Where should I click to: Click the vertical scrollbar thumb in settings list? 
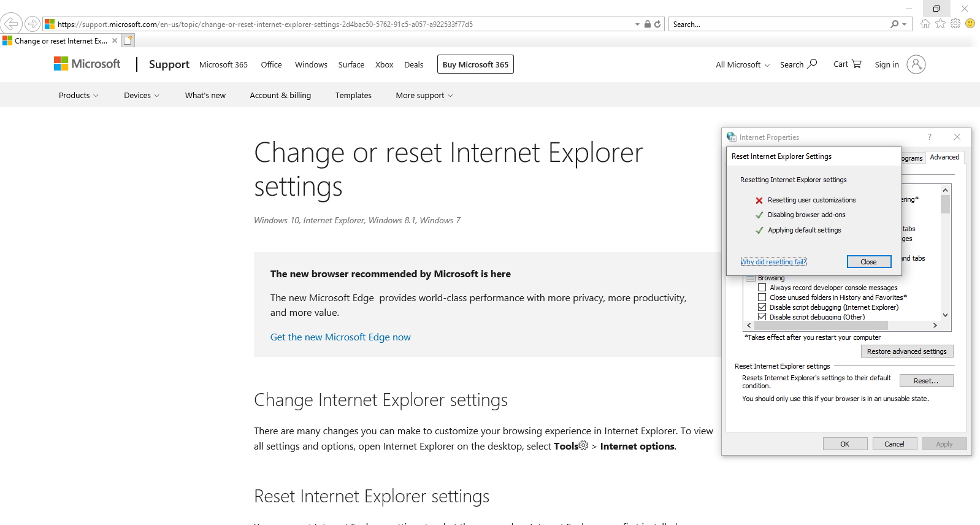tap(945, 204)
